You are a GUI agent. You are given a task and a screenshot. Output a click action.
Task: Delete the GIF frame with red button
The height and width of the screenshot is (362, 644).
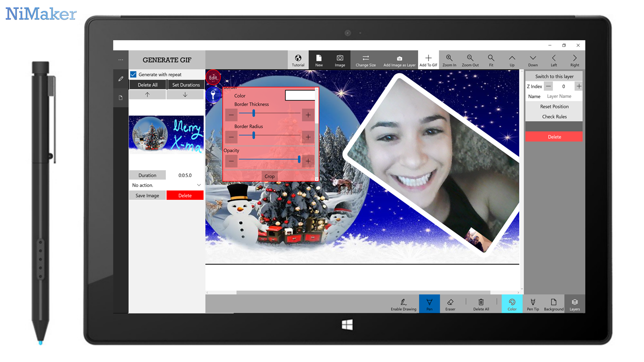coord(185,195)
